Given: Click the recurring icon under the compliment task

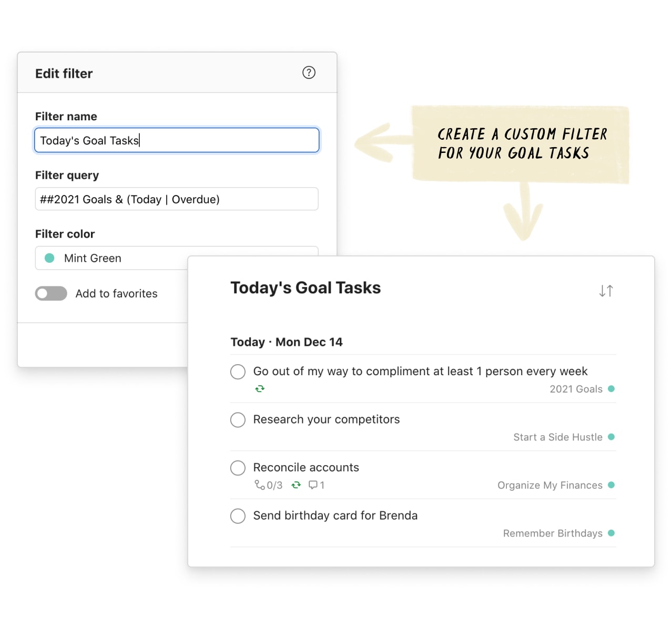Looking at the screenshot, I should point(260,388).
